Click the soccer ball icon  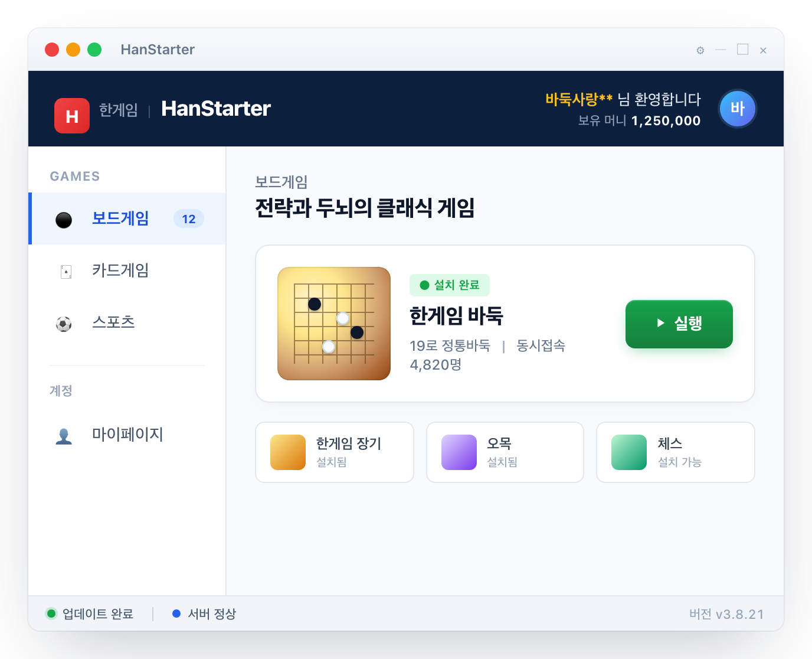pyautogui.click(x=64, y=324)
